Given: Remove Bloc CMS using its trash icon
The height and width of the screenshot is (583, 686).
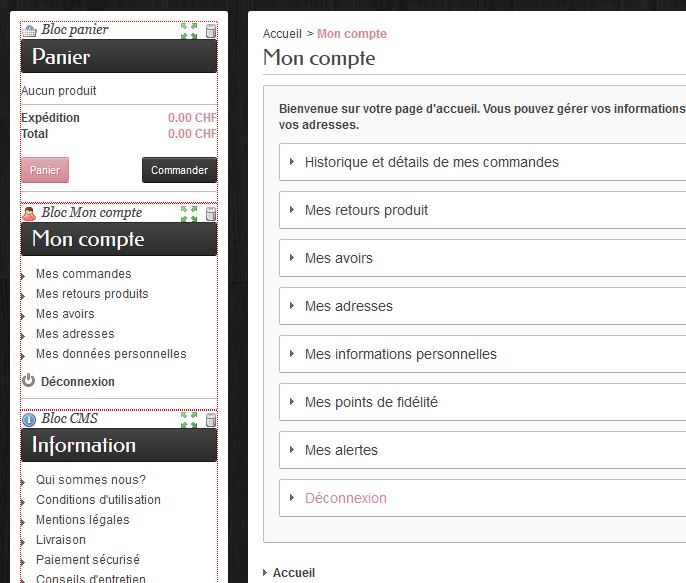Looking at the screenshot, I should tap(211, 420).
